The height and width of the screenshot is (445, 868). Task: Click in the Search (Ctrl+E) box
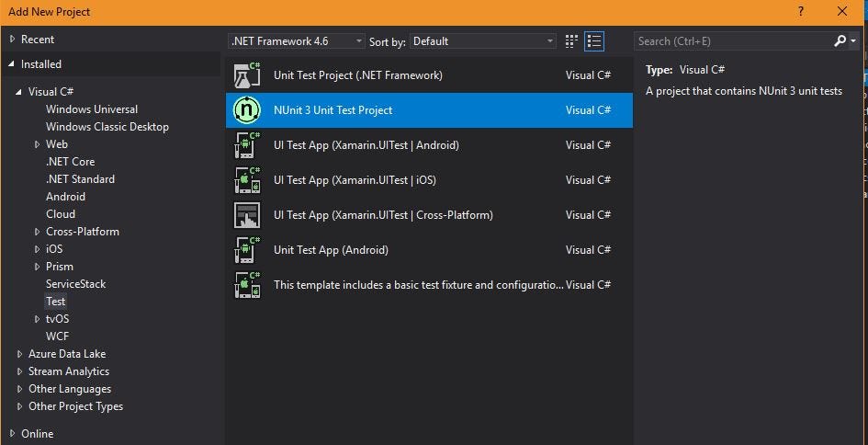click(x=730, y=41)
